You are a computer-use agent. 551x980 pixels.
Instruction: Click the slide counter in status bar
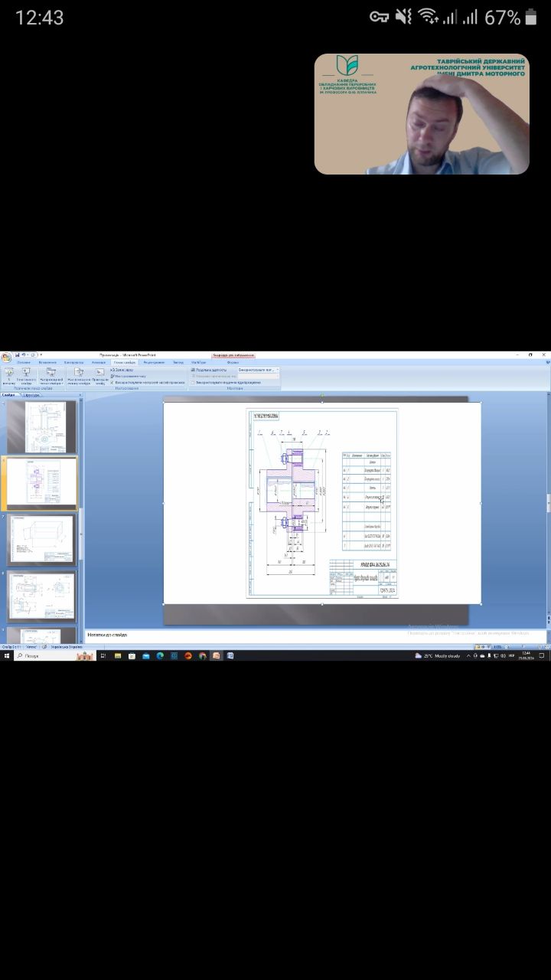click(11, 647)
